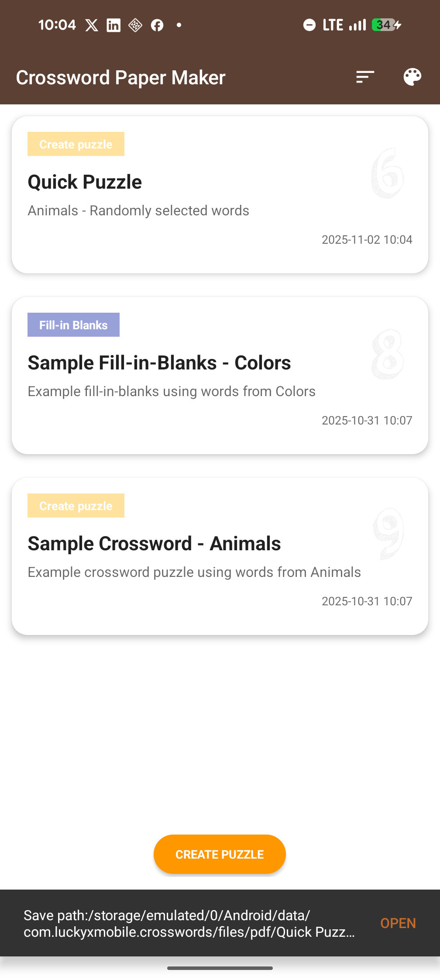Tap the number 8 badge on Colors card
This screenshot has height=980, width=440.
pyautogui.click(x=387, y=354)
